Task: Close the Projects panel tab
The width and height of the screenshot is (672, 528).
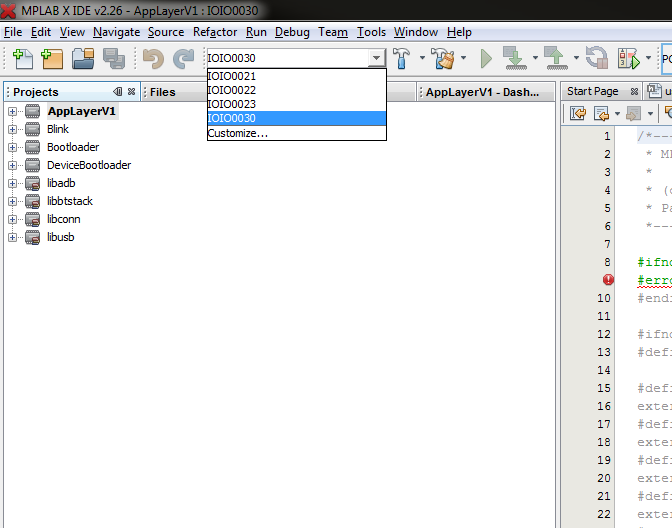Action: click(x=132, y=92)
